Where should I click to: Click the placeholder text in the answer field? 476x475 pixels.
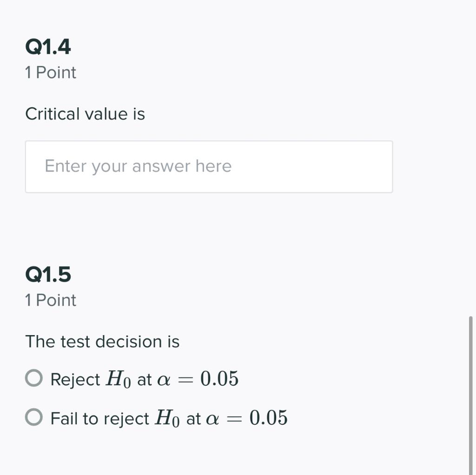coord(137,166)
